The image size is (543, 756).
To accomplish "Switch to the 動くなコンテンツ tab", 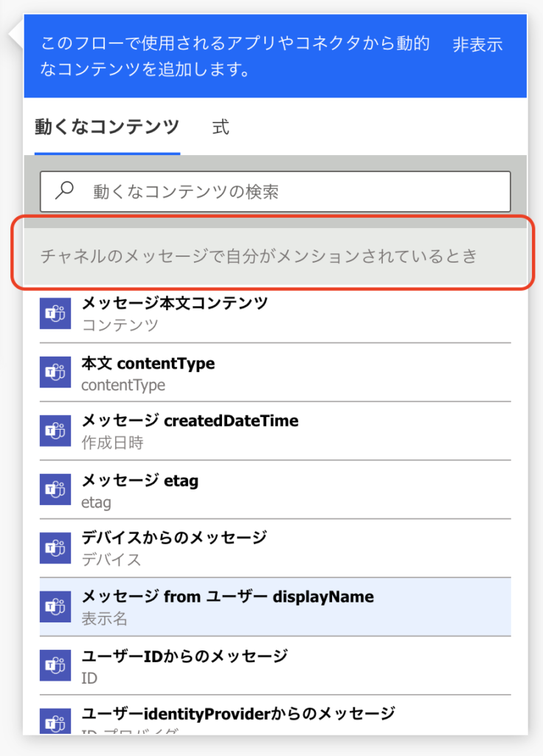I will (x=107, y=127).
